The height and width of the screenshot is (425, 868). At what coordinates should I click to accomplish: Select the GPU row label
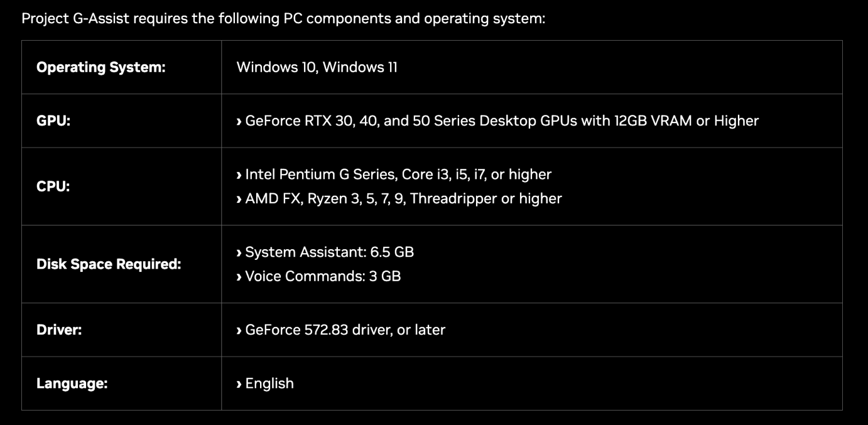(53, 121)
